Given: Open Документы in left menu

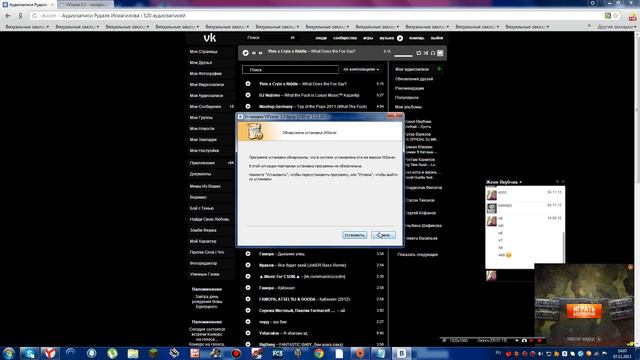Looking at the screenshot, I should [200, 174].
